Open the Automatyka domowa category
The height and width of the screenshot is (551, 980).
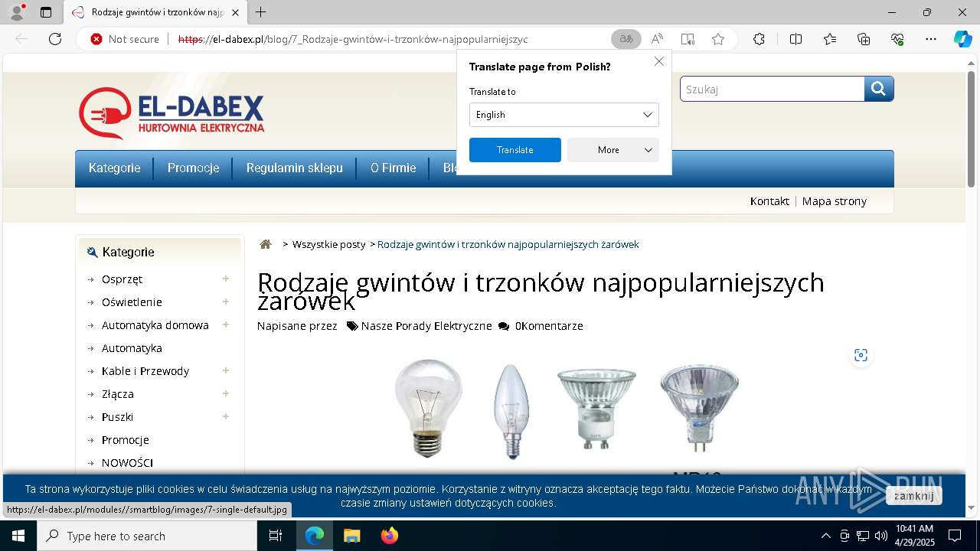coord(155,325)
